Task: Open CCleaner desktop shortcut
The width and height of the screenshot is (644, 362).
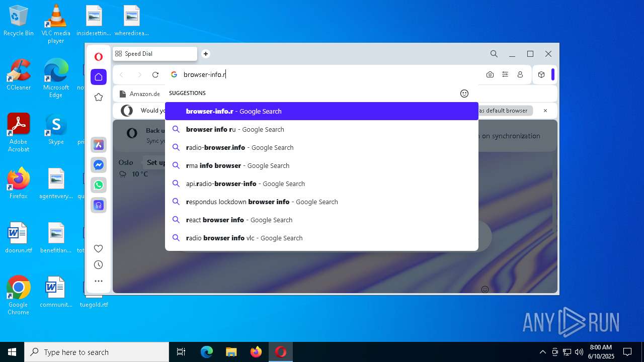Action: point(19,75)
